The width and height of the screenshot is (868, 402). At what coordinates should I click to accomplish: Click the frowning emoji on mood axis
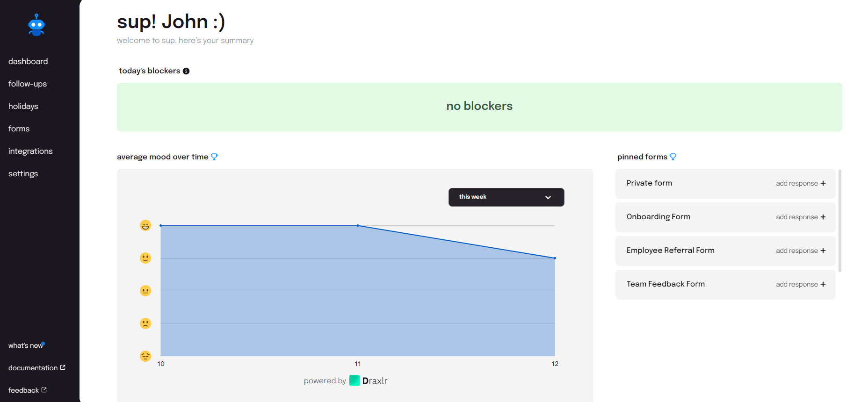coord(145,323)
